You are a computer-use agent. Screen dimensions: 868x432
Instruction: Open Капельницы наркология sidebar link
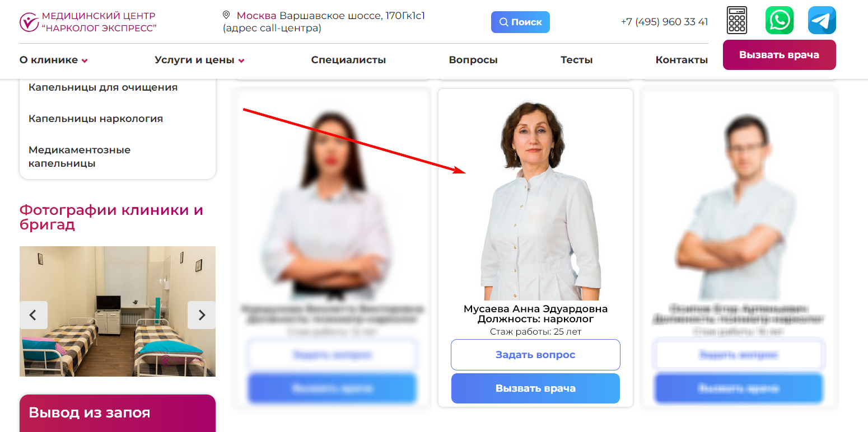96,119
